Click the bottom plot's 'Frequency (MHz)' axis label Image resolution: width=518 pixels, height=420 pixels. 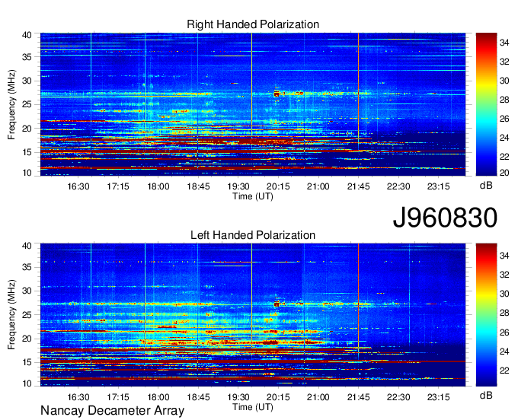click(11, 315)
